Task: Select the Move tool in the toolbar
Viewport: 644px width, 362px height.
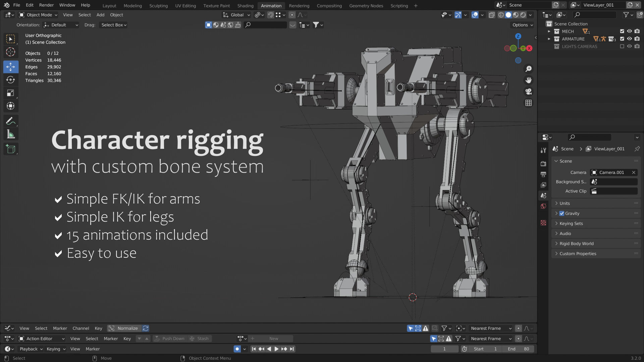Action: (x=10, y=67)
